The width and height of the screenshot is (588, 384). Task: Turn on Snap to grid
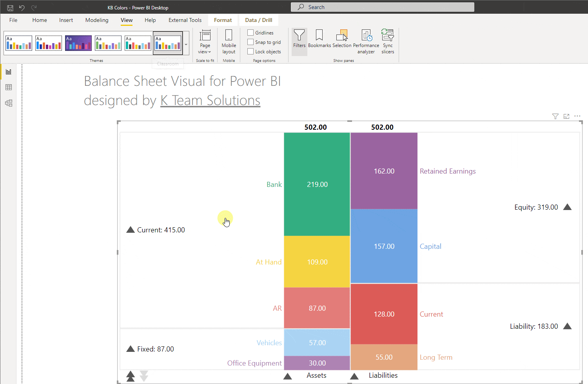(250, 42)
